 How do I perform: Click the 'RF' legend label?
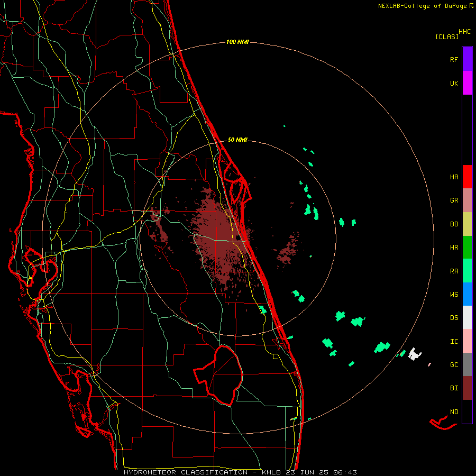pyautogui.click(x=454, y=60)
